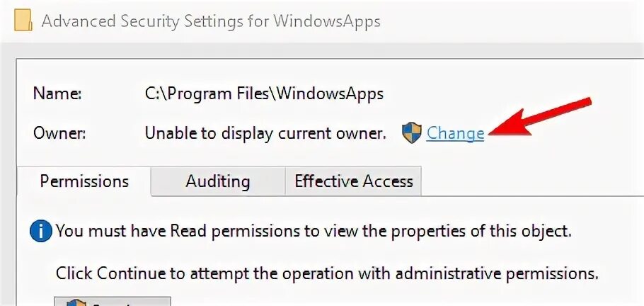Switch to the Permissions tab
The width and height of the screenshot is (644, 306).
(x=84, y=181)
